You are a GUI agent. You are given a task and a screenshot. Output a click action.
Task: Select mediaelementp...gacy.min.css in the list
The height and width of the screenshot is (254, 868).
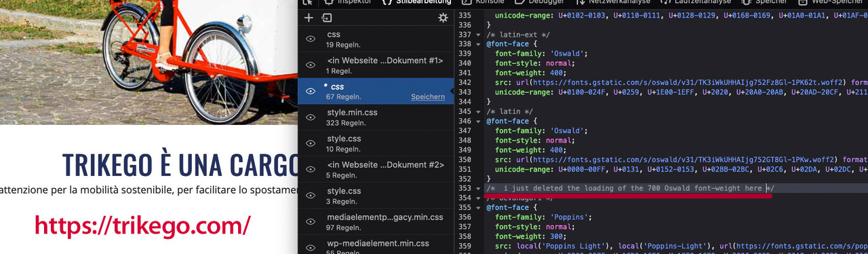click(376, 222)
